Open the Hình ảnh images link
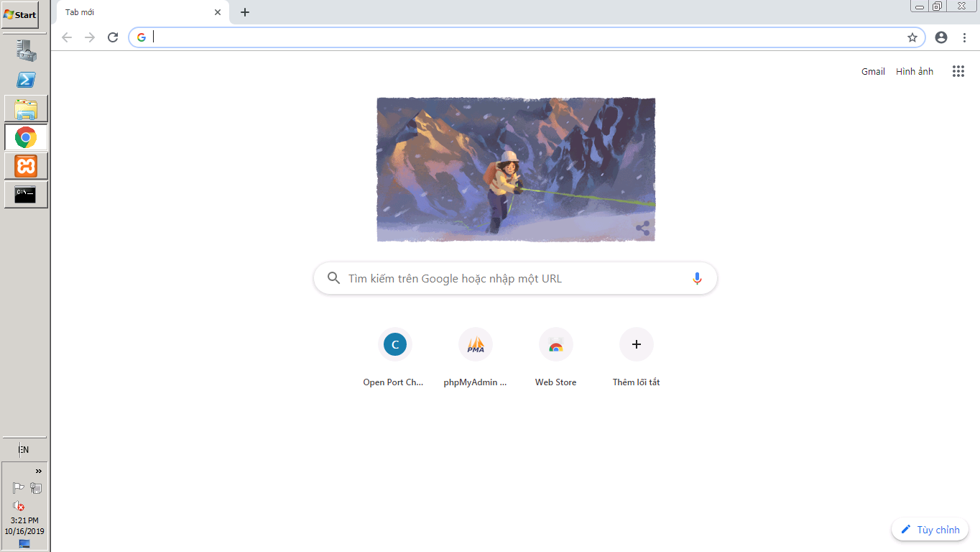 click(x=915, y=71)
